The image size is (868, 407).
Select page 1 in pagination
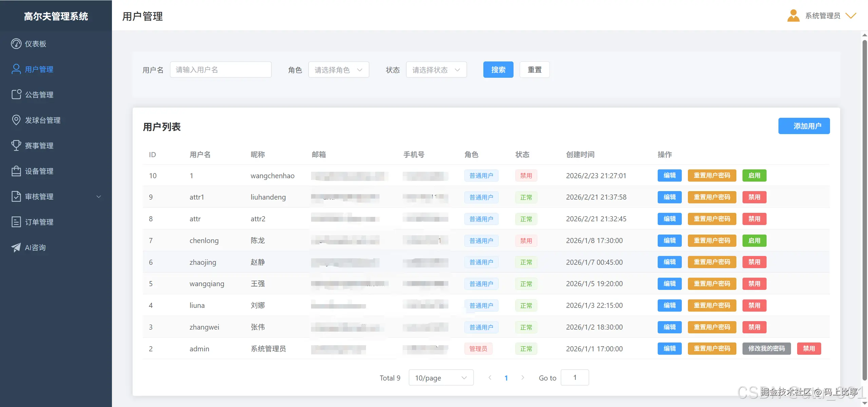tap(506, 378)
